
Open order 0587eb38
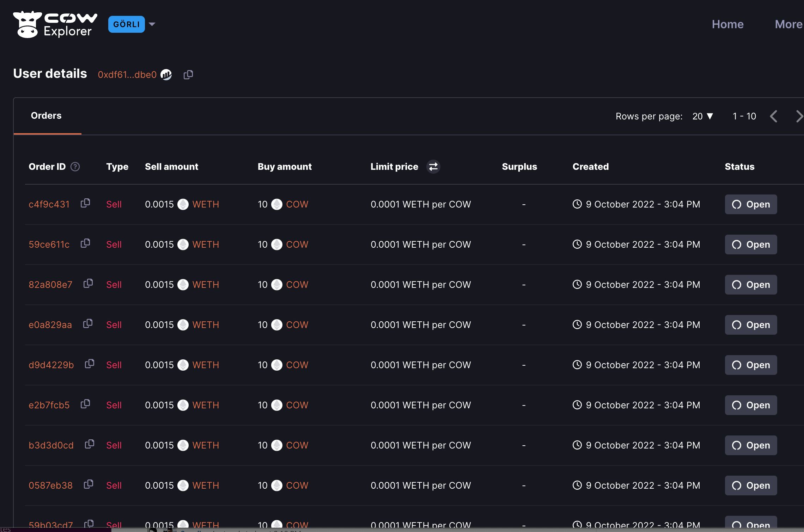(x=50, y=485)
